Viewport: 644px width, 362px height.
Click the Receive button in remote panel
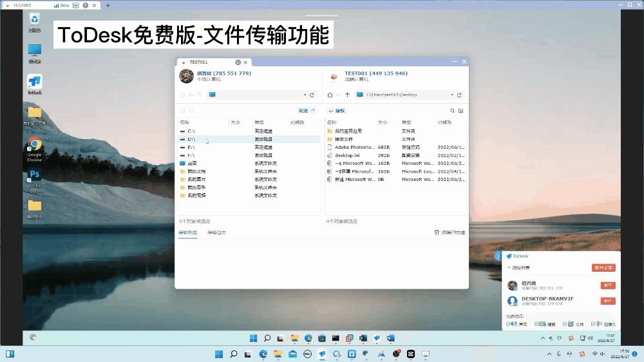tap(337, 111)
